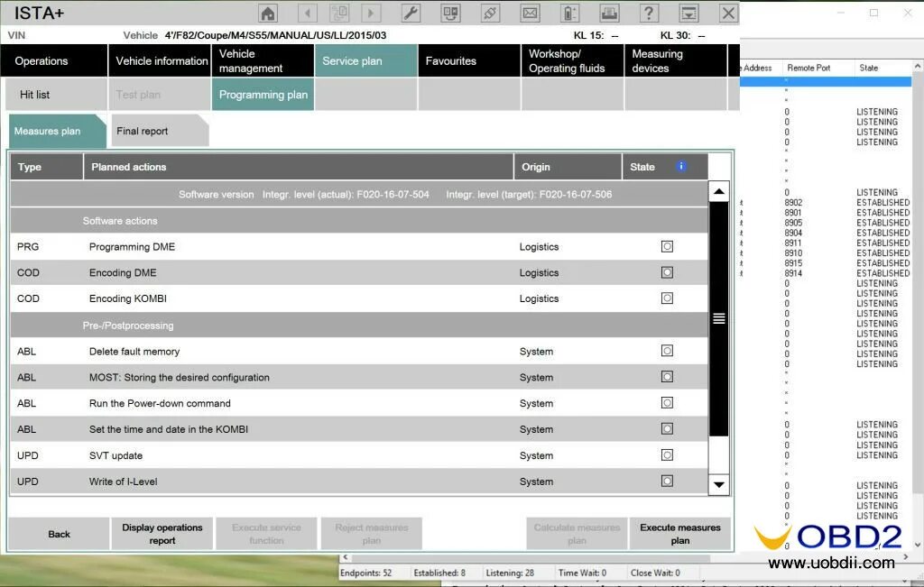Image resolution: width=924 pixels, height=587 pixels.
Task: Click State column header in background window
Action: [882, 68]
